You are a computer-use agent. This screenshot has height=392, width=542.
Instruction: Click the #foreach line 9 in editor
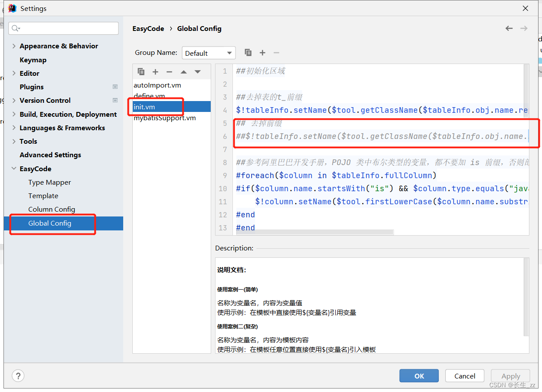click(336, 176)
